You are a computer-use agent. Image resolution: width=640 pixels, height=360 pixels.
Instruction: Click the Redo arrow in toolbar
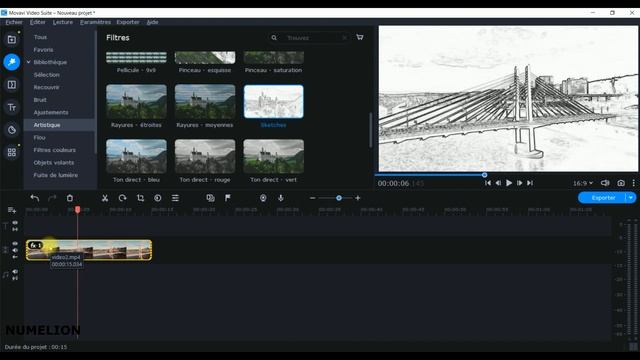point(52,198)
